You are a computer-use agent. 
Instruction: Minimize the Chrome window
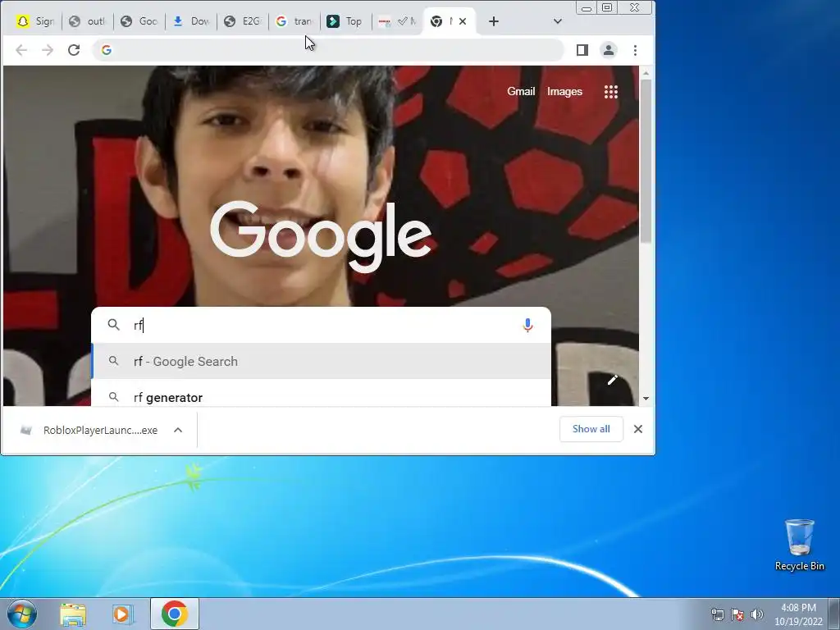point(587,8)
